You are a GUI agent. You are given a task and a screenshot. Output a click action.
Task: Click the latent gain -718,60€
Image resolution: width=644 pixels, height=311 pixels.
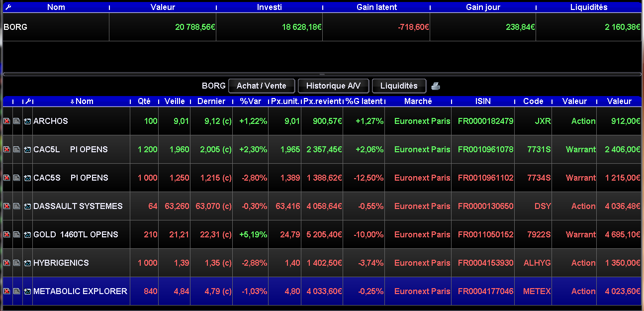pyautogui.click(x=413, y=27)
